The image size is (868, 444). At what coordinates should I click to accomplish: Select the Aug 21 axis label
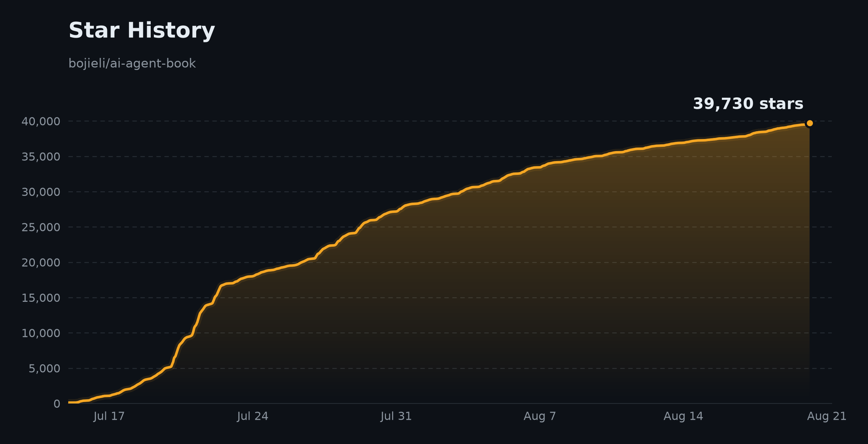tap(827, 416)
